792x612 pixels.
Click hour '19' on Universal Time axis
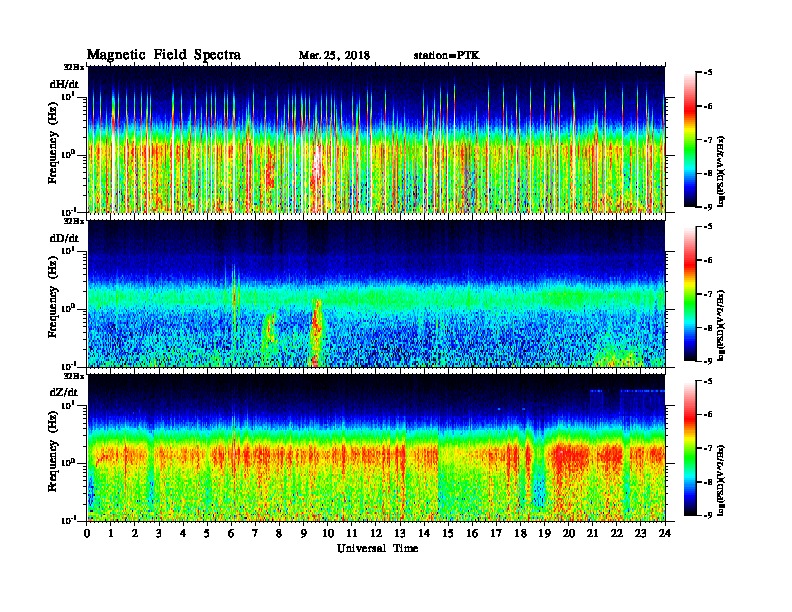(x=544, y=534)
